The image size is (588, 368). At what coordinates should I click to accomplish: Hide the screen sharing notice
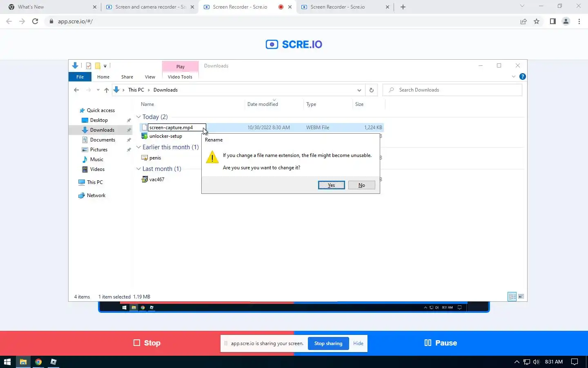pos(358,343)
